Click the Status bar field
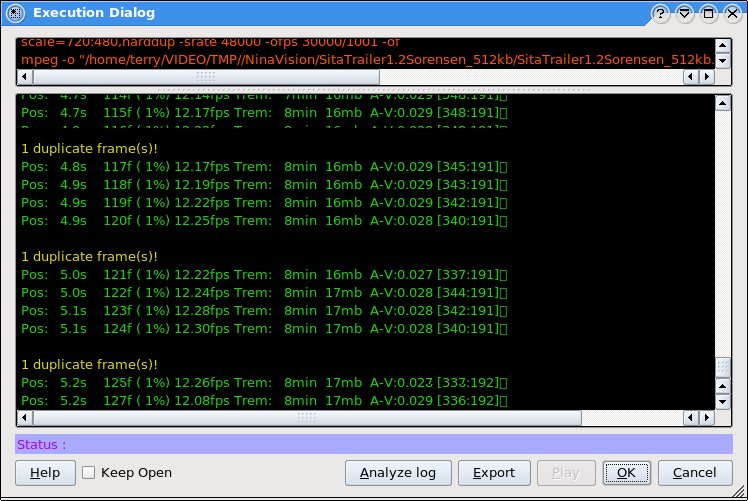Viewport: 748px width, 501px height. [374, 444]
